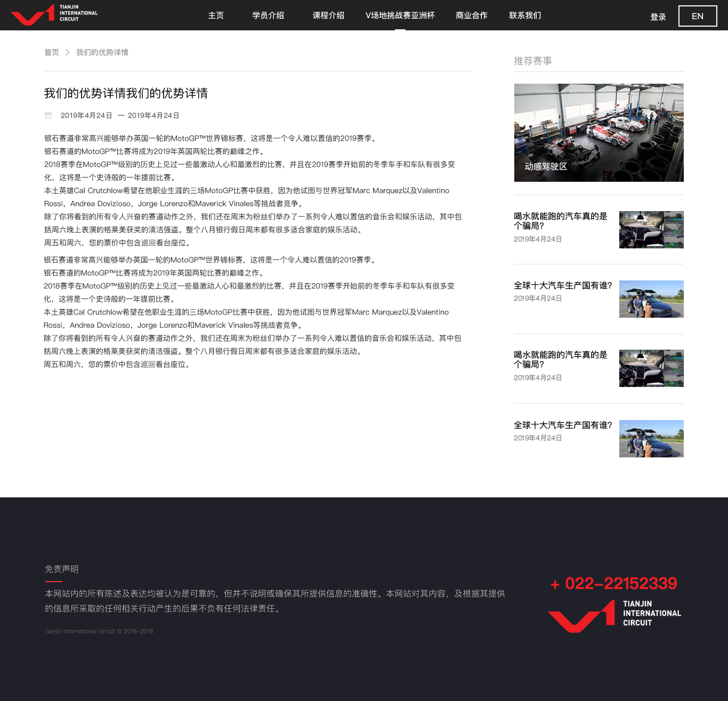Click the calendar icon beside the date

pos(48,115)
